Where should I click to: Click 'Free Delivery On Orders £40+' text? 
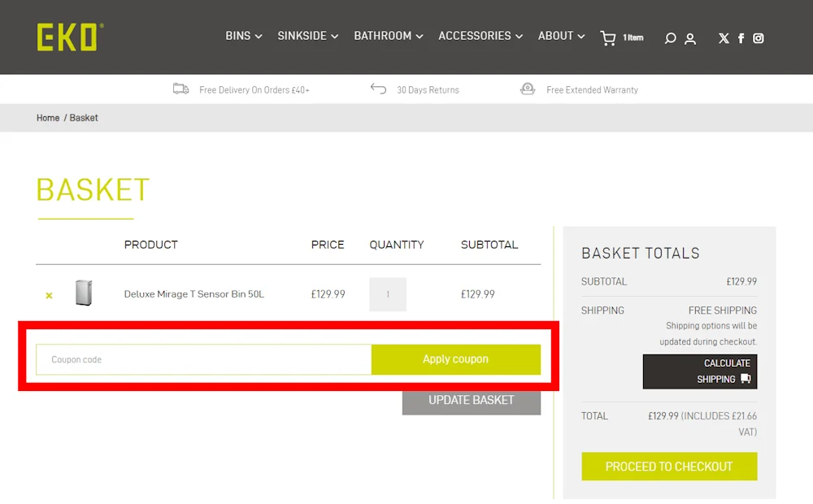pyautogui.click(x=254, y=89)
